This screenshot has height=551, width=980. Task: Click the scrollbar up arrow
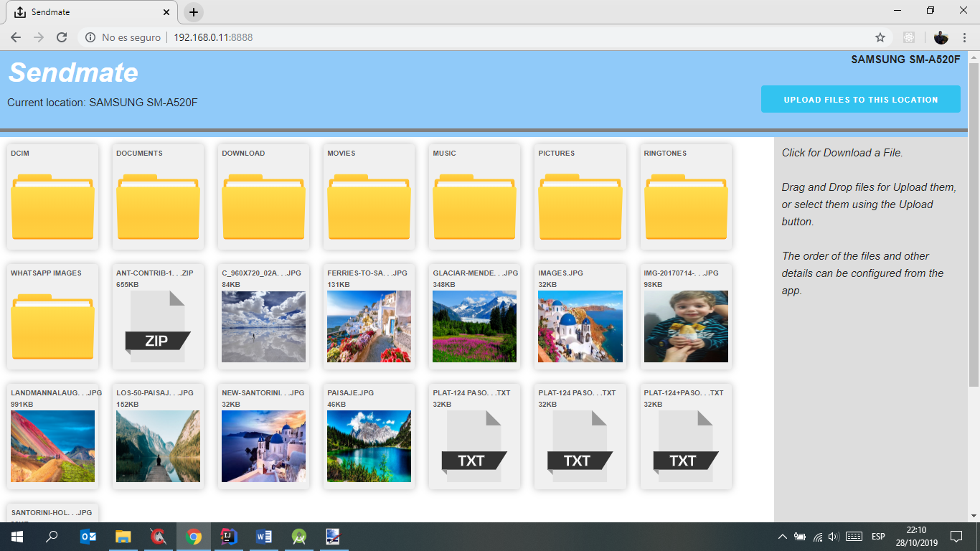(x=974, y=57)
